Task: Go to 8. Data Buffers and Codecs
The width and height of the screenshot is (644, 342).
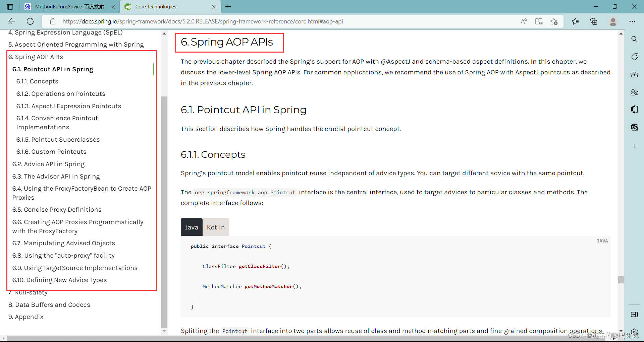Action: 49,305
